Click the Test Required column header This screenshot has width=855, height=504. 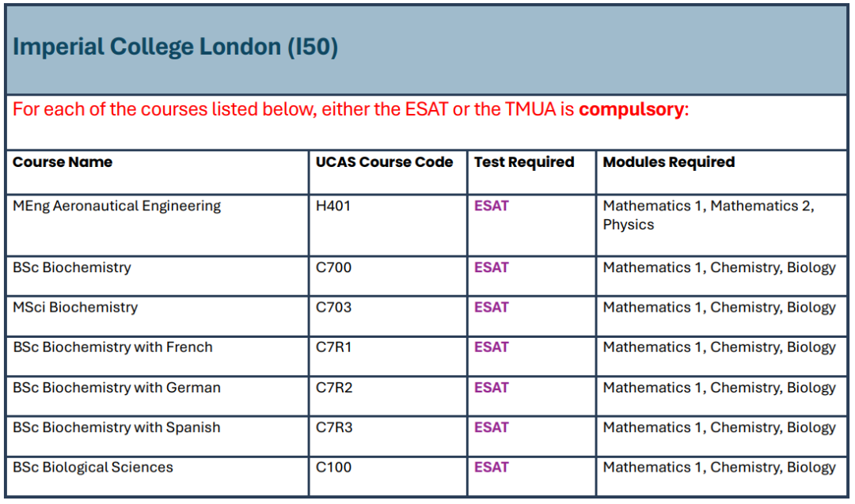point(524,162)
